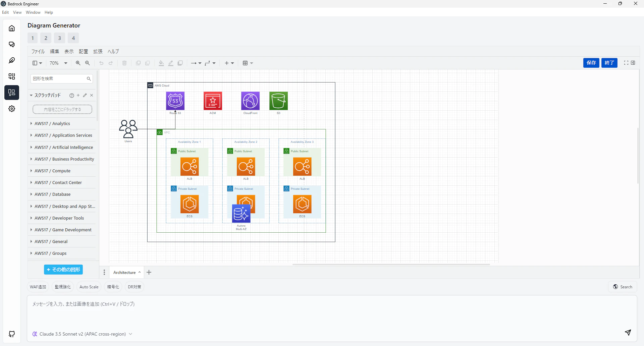Click the shadow toolbar icon
The image size is (644, 346).
tap(180, 63)
